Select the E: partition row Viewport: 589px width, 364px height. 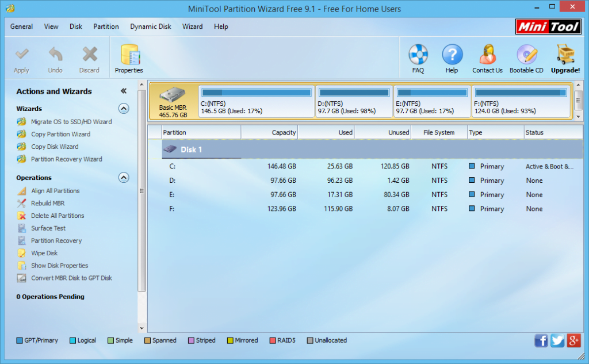(365, 194)
